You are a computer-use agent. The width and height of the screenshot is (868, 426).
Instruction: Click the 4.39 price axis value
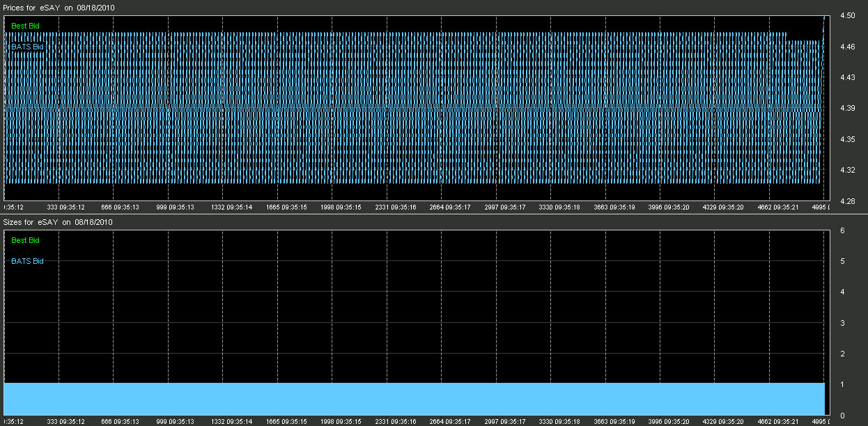(x=848, y=108)
